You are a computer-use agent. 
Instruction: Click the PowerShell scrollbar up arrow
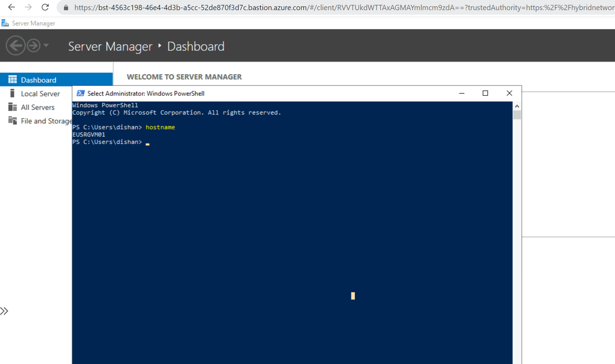(x=517, y=106)
